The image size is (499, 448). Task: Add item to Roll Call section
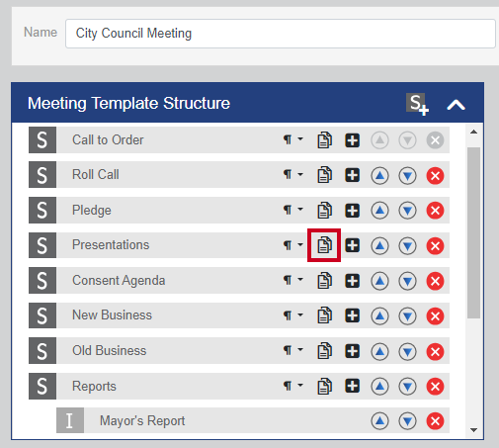[352, 175]
